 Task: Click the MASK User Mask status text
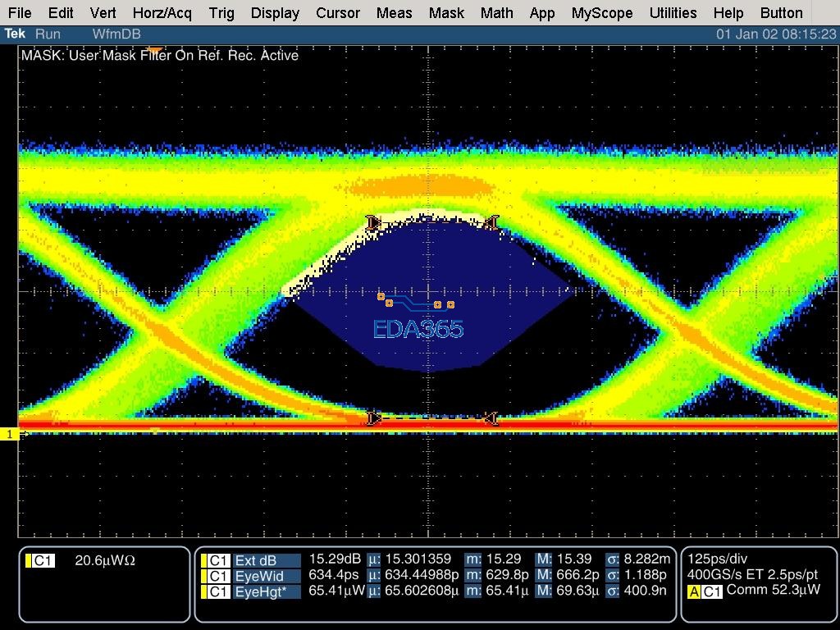[x=160, y=55]
